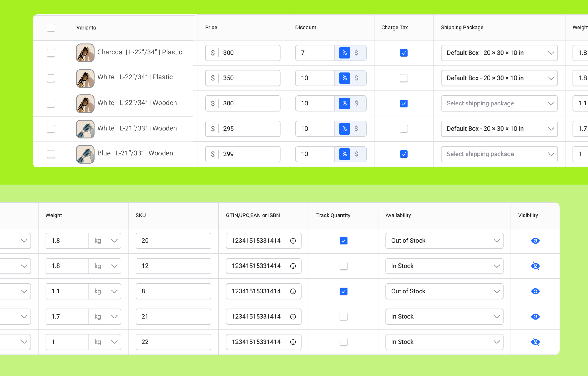Image resolution: width=588 pixels, height=376 pixels.
Task: Open Default Box dropdown for Charcoal variant
Action: pyautogui.click(x=499, y=53)
